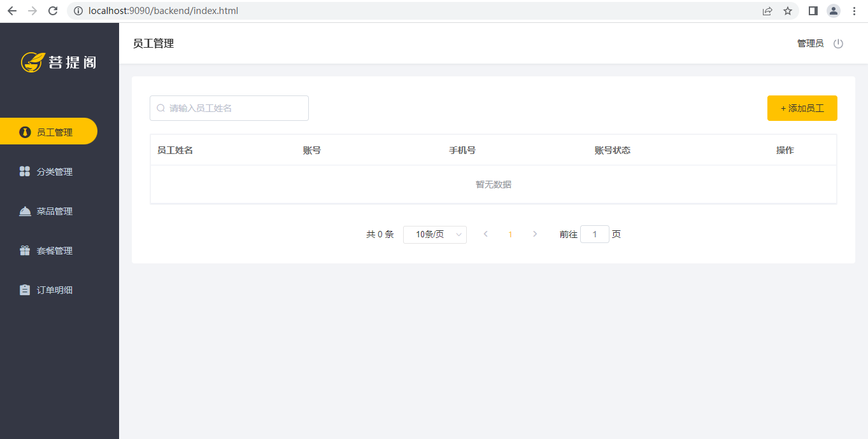Open the 10条/页 page size dropdown

coord(435,235)
